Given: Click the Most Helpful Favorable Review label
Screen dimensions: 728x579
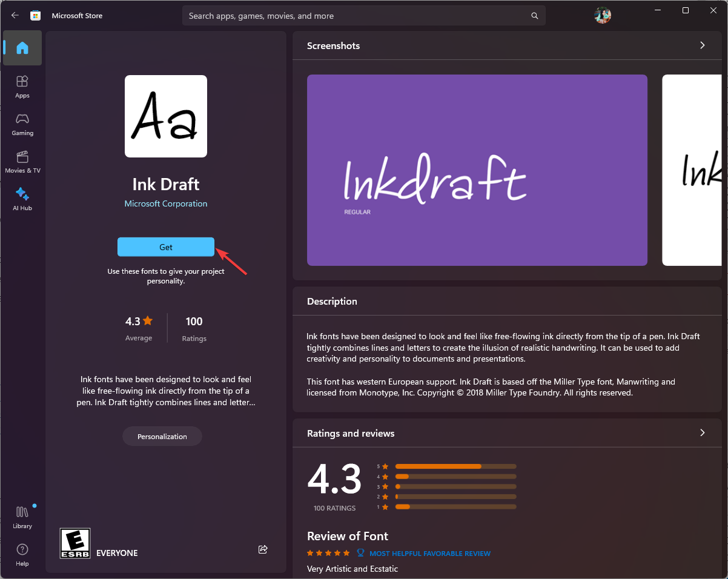Looking at the screenshot, I should [x=430, y=554].
